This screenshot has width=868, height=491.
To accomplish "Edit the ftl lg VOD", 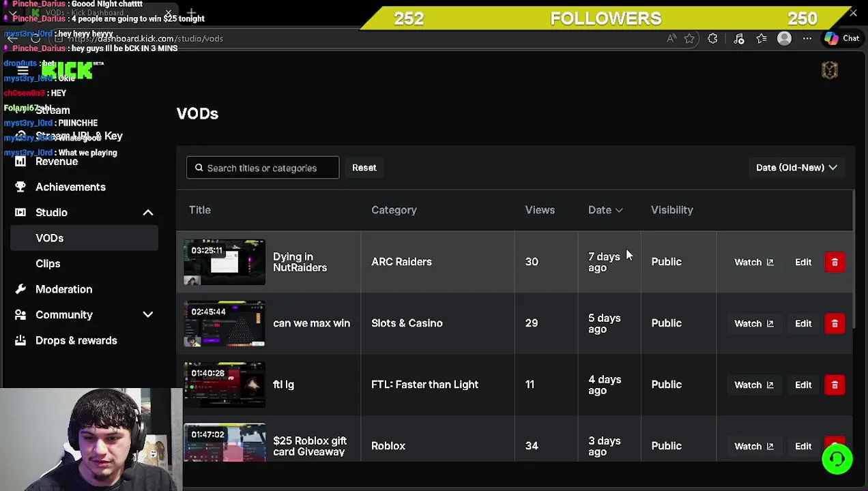I will click(803, 385).
